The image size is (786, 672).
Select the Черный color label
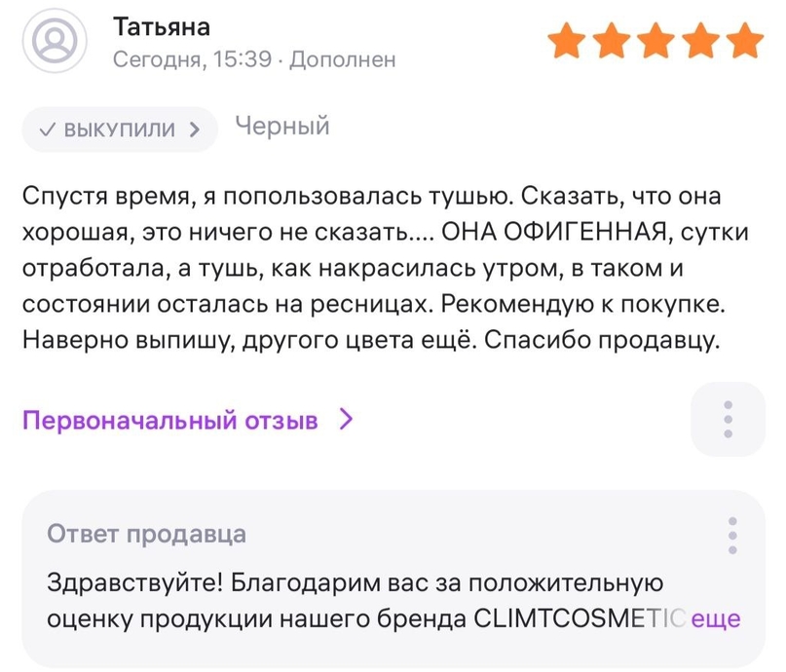(x=282, y=127)
